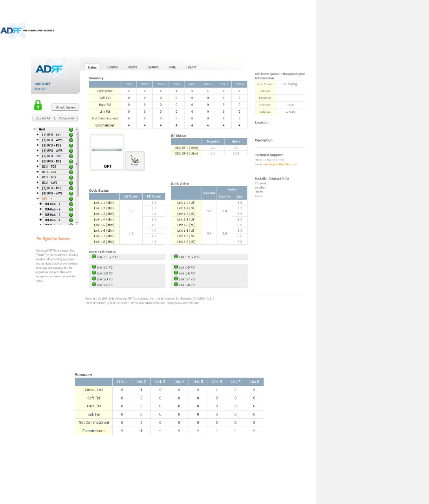This screenshot has width=429, height=504.
Task: Expand the RU-Hub - 4 node
Action: (x=40, y=220)
